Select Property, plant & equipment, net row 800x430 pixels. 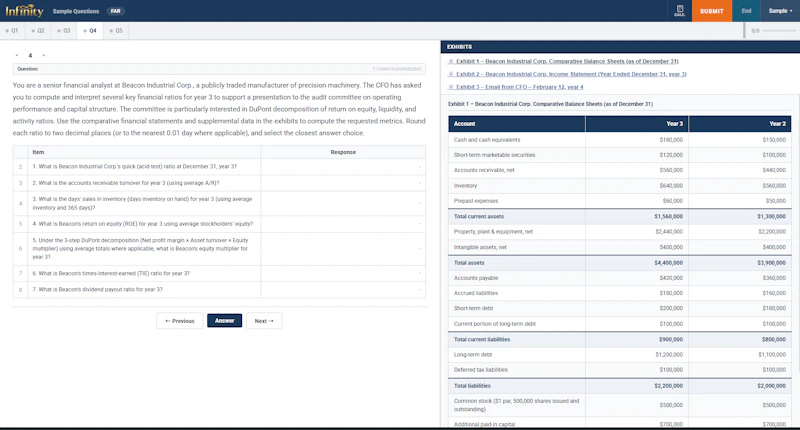[x=620, y=232]
